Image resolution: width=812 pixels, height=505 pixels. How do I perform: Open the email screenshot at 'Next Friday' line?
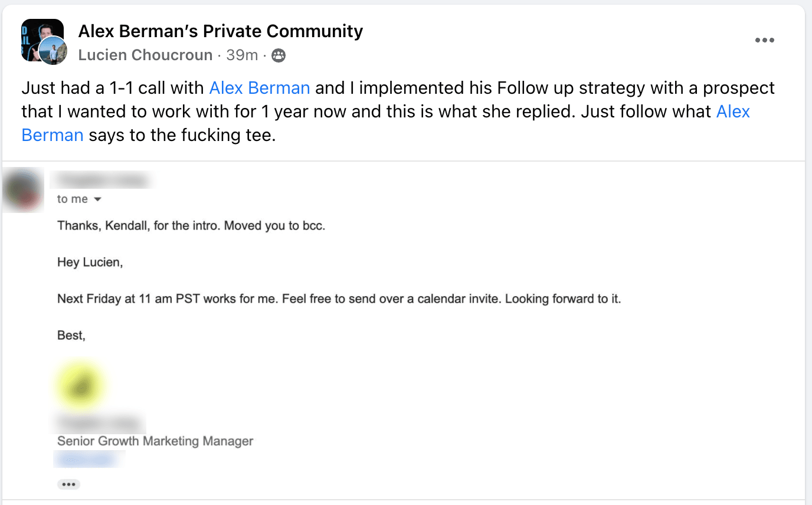339,299
